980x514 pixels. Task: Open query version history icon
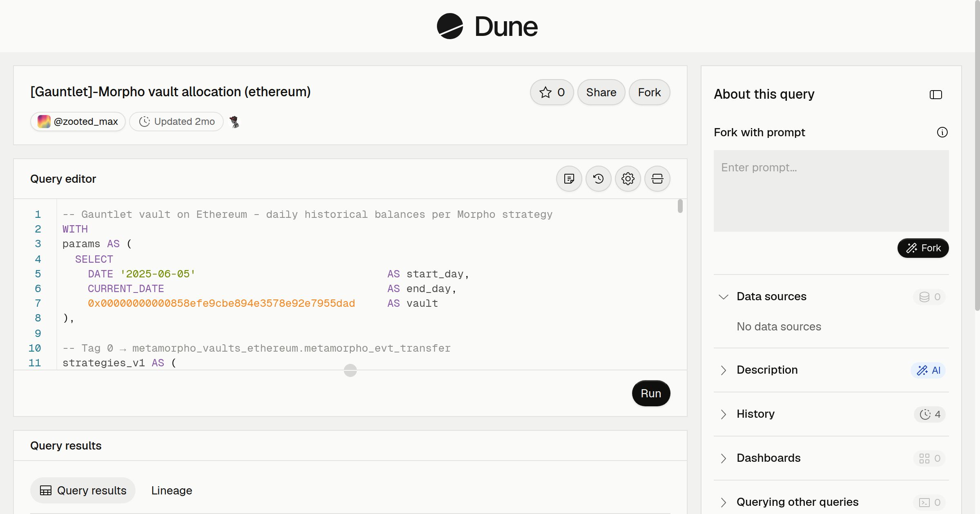tap(598, 179)
